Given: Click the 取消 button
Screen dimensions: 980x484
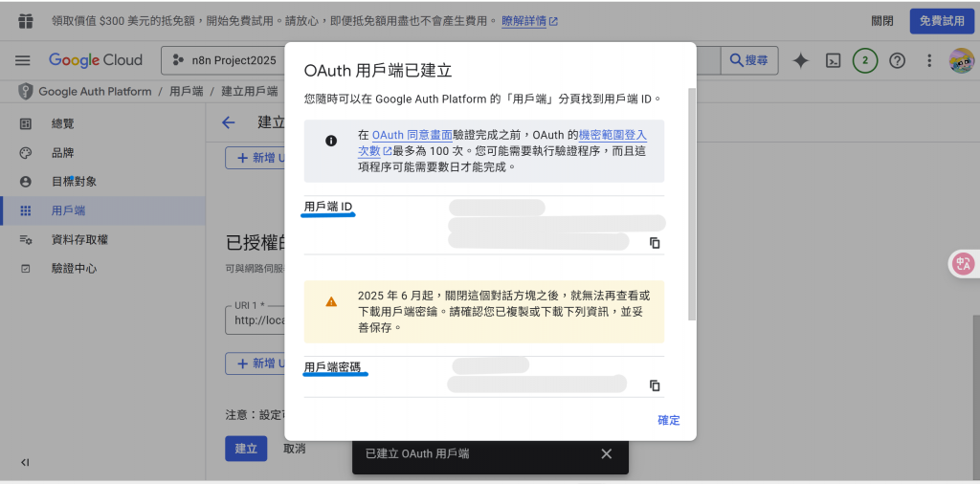Looking at the screenshot, I should click(295, 449).
